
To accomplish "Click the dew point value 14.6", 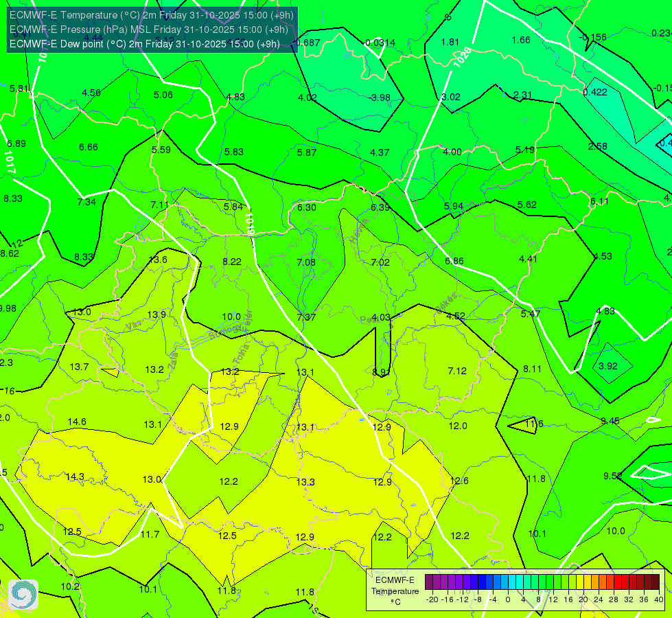I will coord(77,422).
